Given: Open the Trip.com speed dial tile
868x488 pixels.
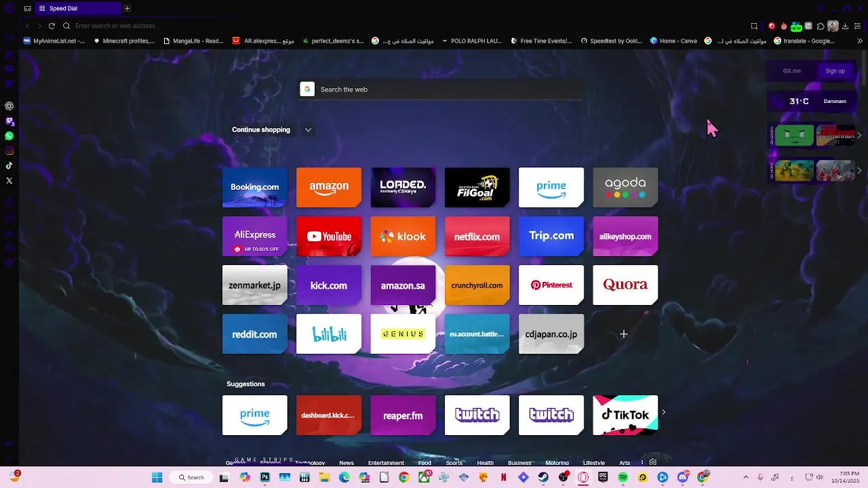Looking at the screenshot, I should [x=551, y=236].
